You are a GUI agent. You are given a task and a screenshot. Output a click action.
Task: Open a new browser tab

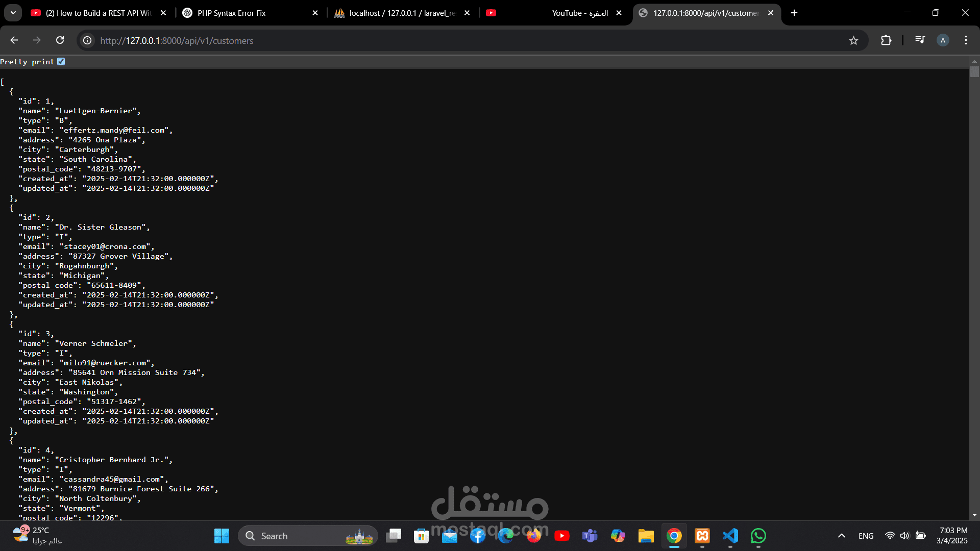(794, 13)
